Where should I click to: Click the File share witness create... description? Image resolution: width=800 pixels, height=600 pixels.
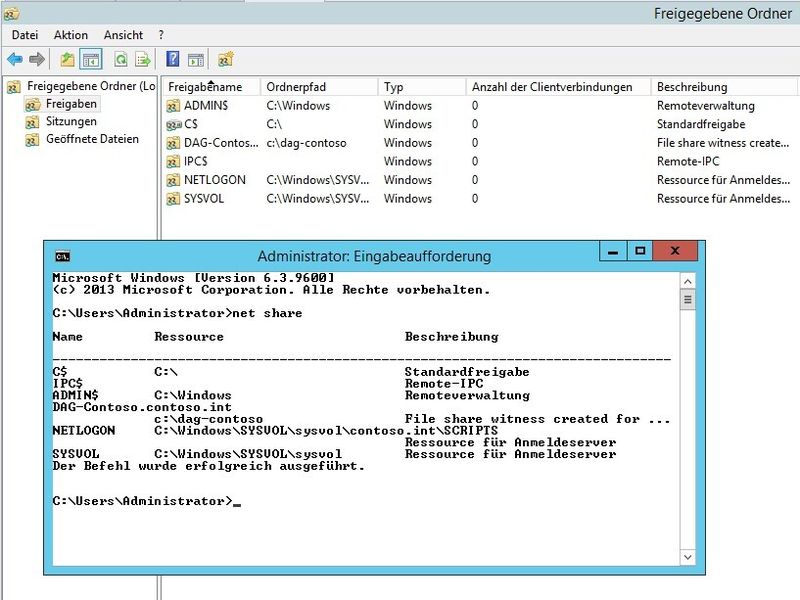click(x=723, y=143)
